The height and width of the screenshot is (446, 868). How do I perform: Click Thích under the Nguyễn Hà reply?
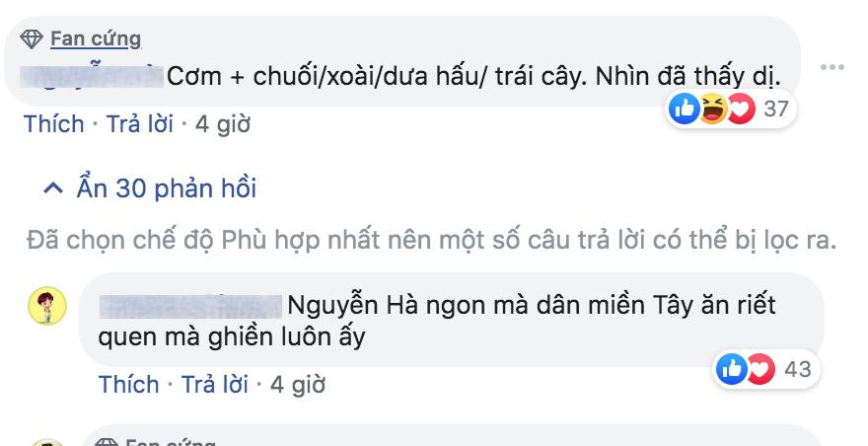[128, 384]
